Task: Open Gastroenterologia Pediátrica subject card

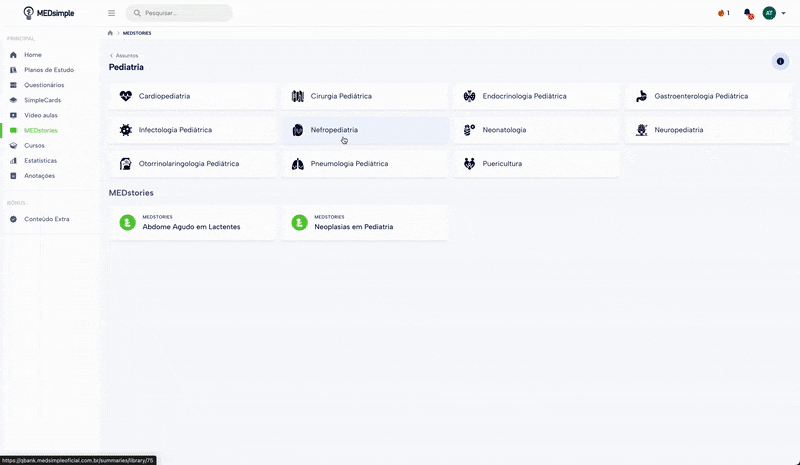Action: coord(709,96)
